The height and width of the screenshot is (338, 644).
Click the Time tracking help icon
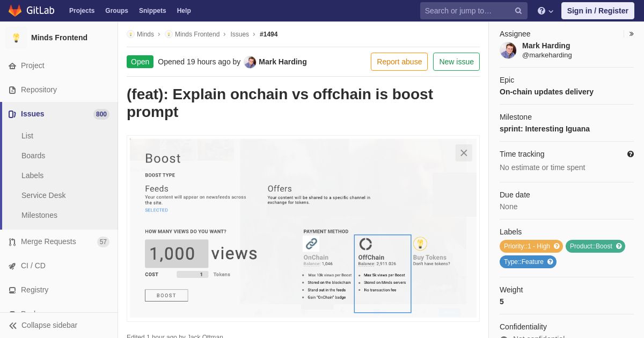tap(631, 154)
